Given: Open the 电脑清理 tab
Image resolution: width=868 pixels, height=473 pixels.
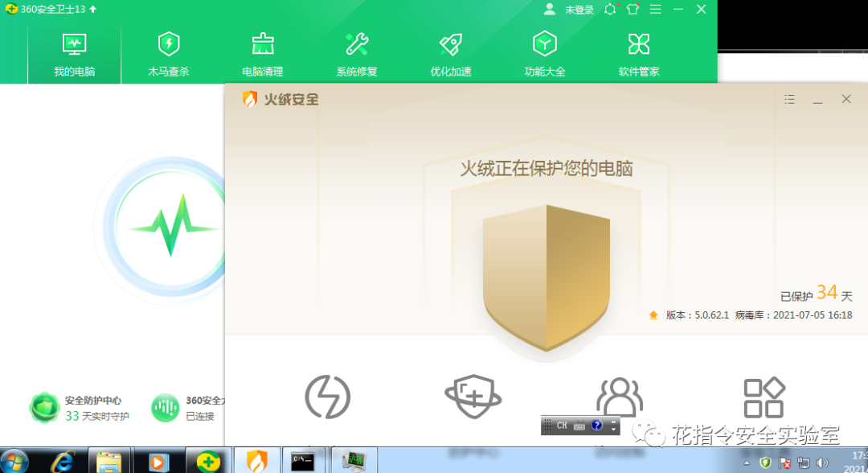Looking at the screenshot, I should tap(262, 54).
